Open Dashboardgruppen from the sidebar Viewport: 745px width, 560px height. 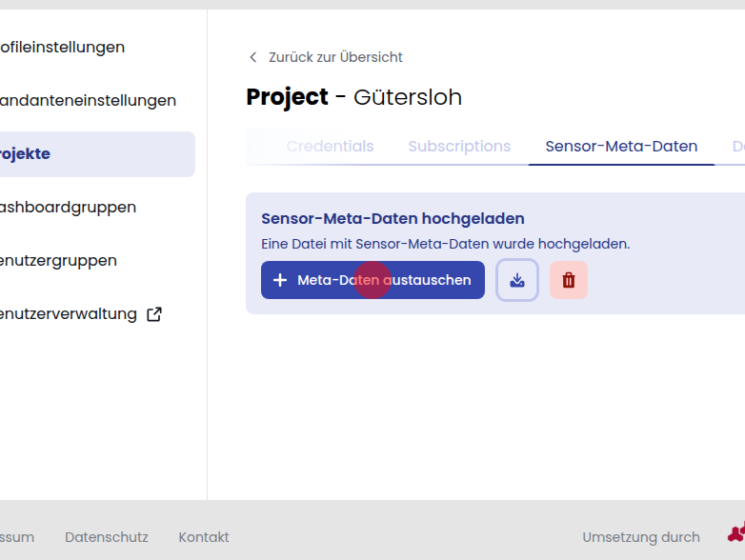click(x=68, y=208)
